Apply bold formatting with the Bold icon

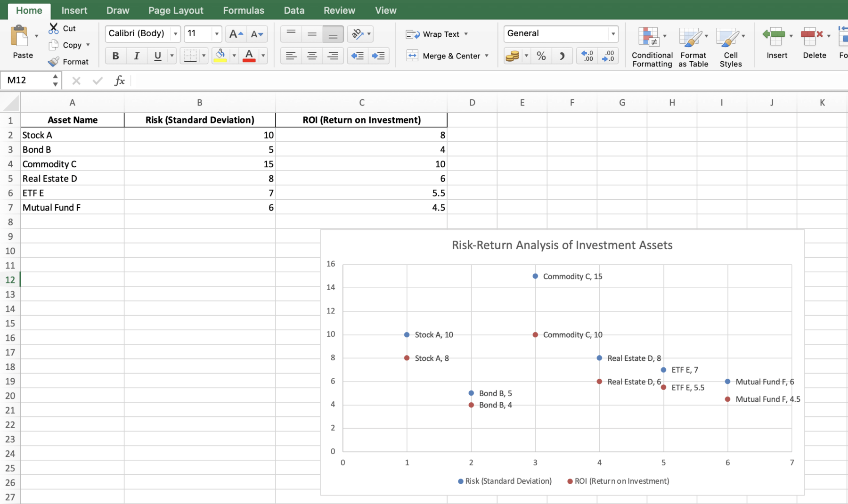pos(114,56)
